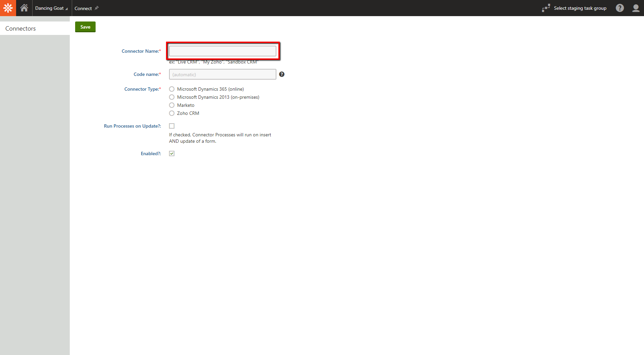Image resolution: width=644 pixels, height=355 pixels.
Task: Choose the Zoho CRM connector type
Action: (172, 113)
